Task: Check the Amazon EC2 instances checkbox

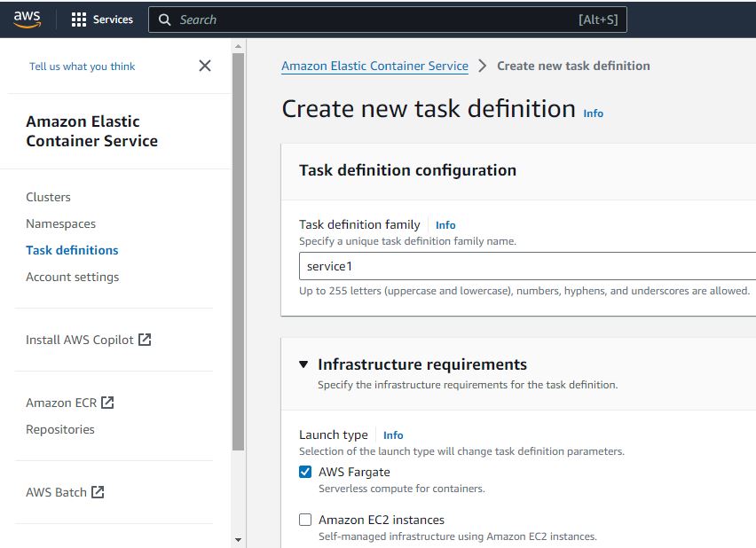Action: pyautogui.click(x=305, y=520)
